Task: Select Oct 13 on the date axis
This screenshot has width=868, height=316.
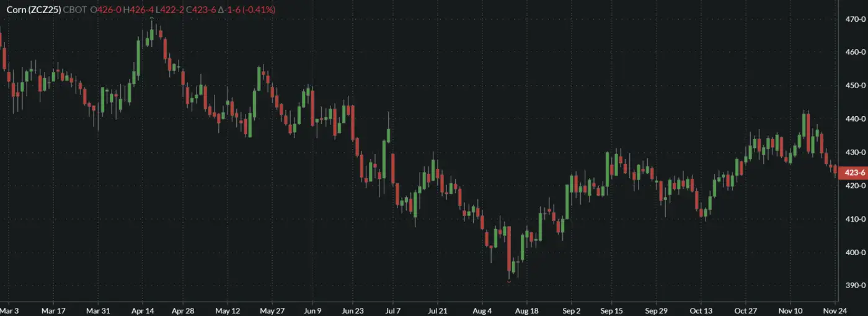Action: tap(701, 310)
